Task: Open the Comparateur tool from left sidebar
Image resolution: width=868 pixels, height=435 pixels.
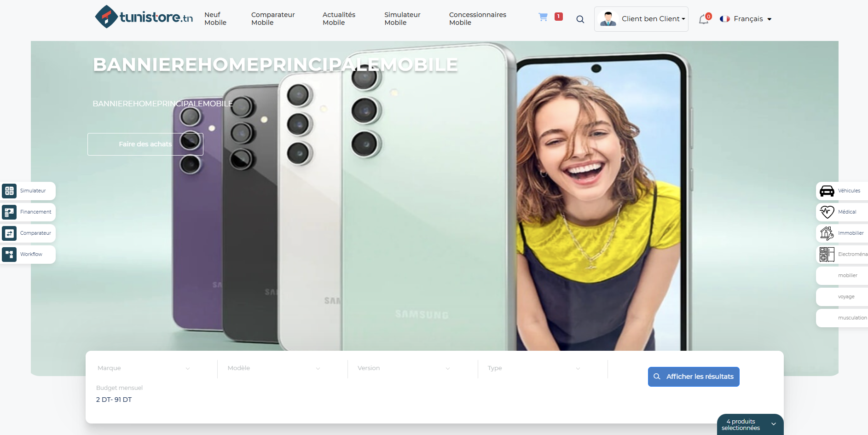Action: [x=28, y=233]
